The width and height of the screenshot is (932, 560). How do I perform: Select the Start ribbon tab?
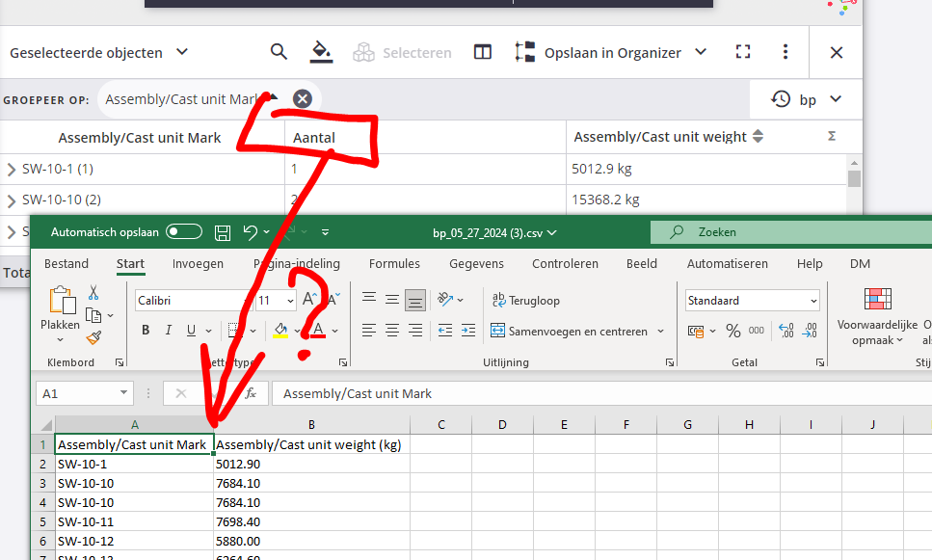tap(130, 263)
